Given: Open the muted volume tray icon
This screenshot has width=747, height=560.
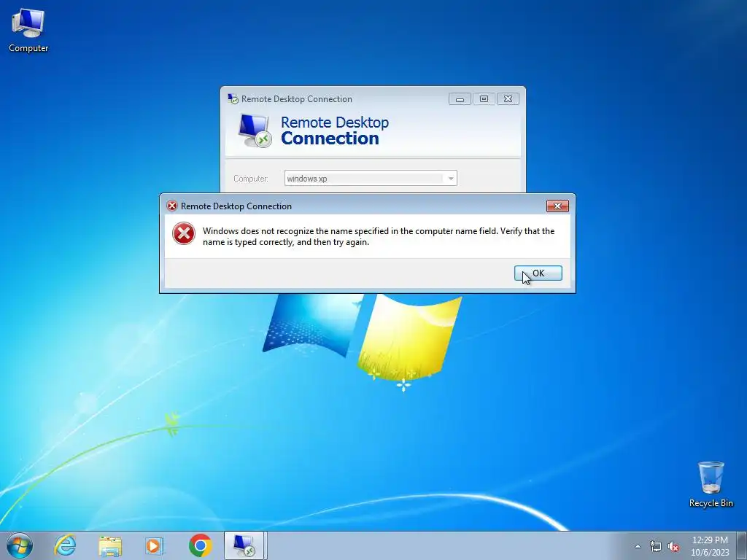Looking at the screenshot, I should point(673,547).
